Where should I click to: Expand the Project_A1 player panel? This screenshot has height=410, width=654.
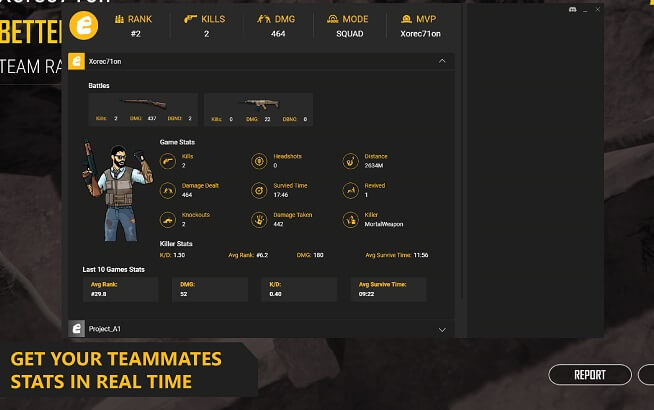[x=442, y=328]
